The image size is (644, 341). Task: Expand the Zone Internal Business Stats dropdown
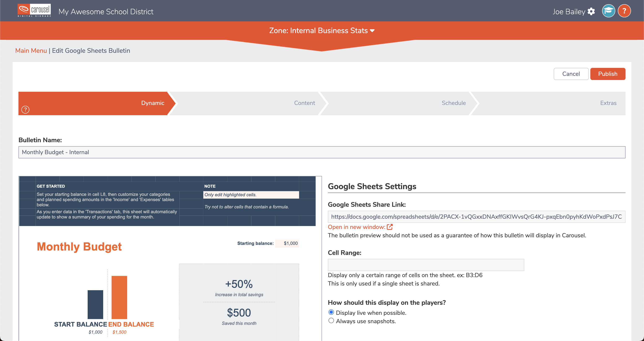322,31
